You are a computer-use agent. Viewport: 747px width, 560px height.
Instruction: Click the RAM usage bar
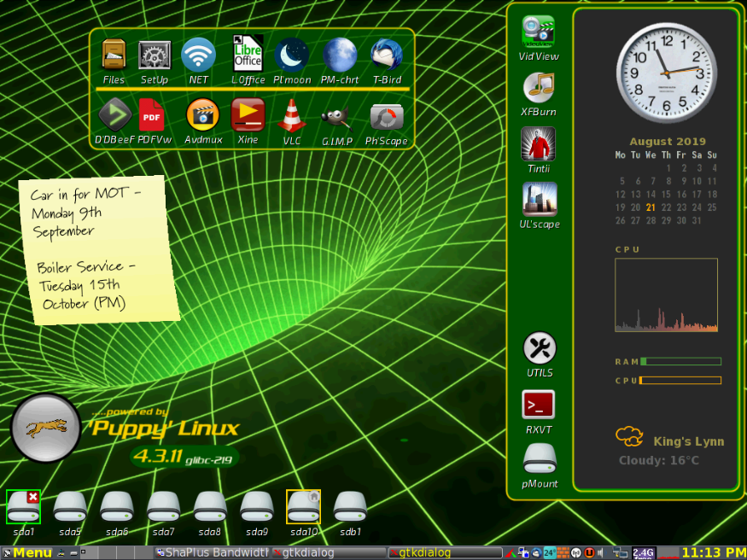pyautogui.click(x=680, y=361)
